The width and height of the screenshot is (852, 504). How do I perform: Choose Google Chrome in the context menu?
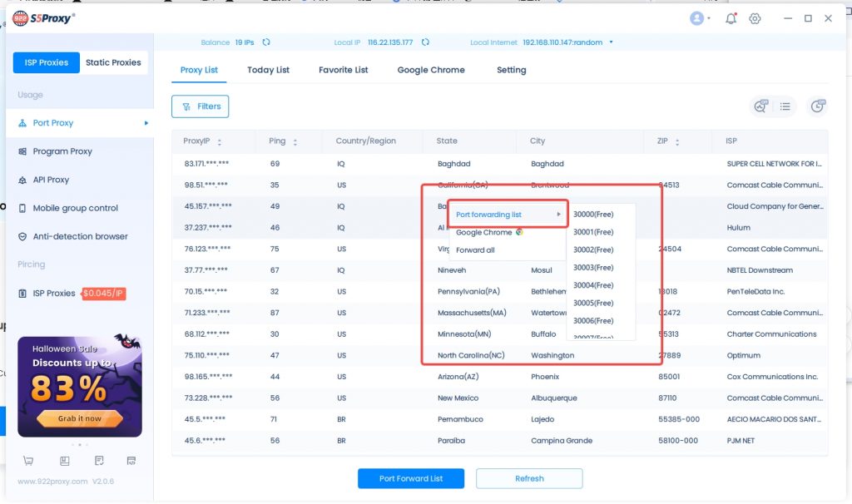(x=508, y=232)
